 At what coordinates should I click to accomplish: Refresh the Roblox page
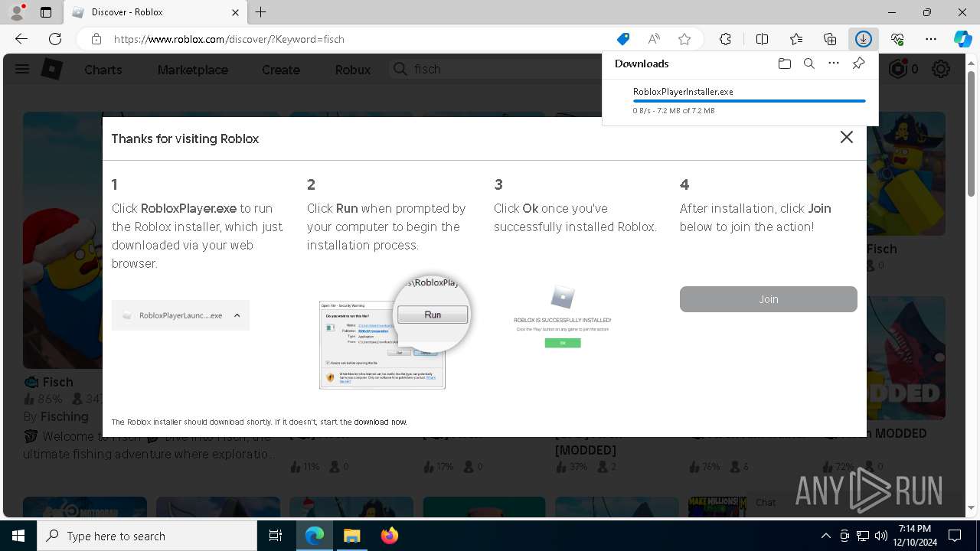coord(55,39)
